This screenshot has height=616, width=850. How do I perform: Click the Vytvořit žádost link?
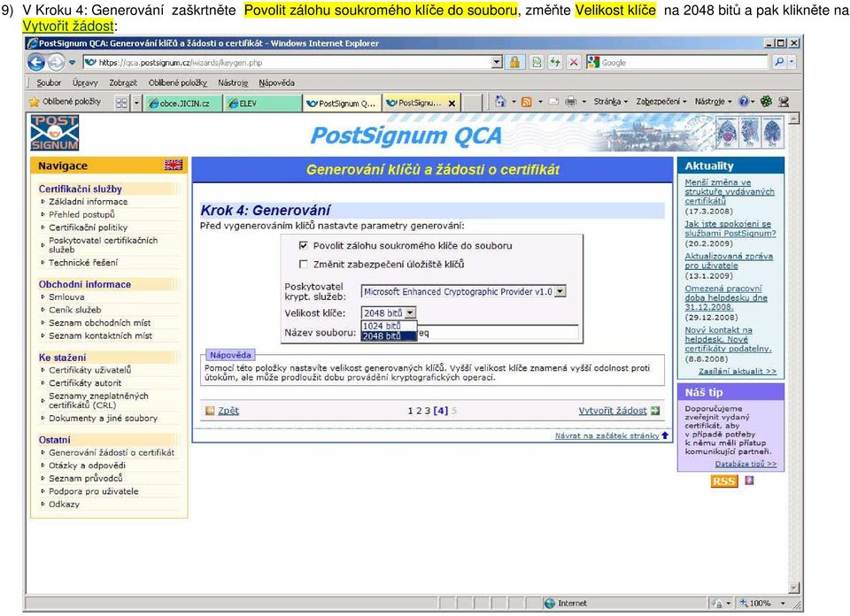[x=613, y=411]
